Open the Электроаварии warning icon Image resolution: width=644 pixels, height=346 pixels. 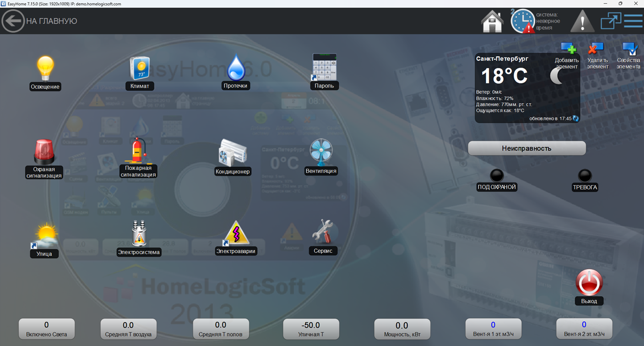click(236, 233)
